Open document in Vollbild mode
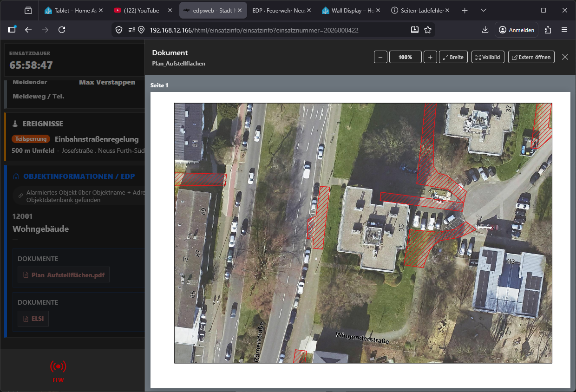 (x=488, y=57)
